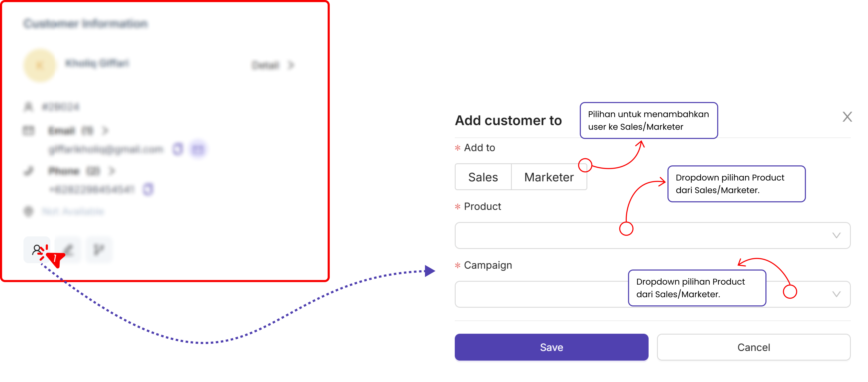Image resolution: width=868 pixels, height=382 pixels.
Task: Click the customer name Kholiq Giffari
Action: (97, 63)
